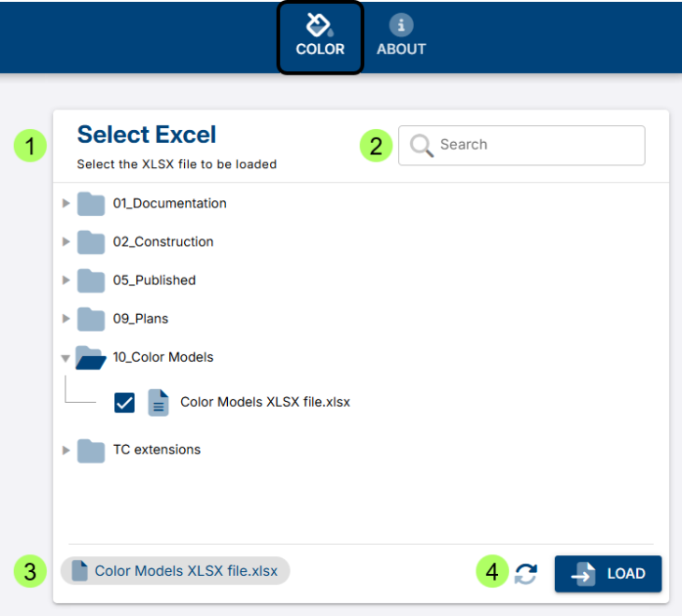Click the TC extensions folder icon
Viewport: 682px width, 616px height.
91,451
